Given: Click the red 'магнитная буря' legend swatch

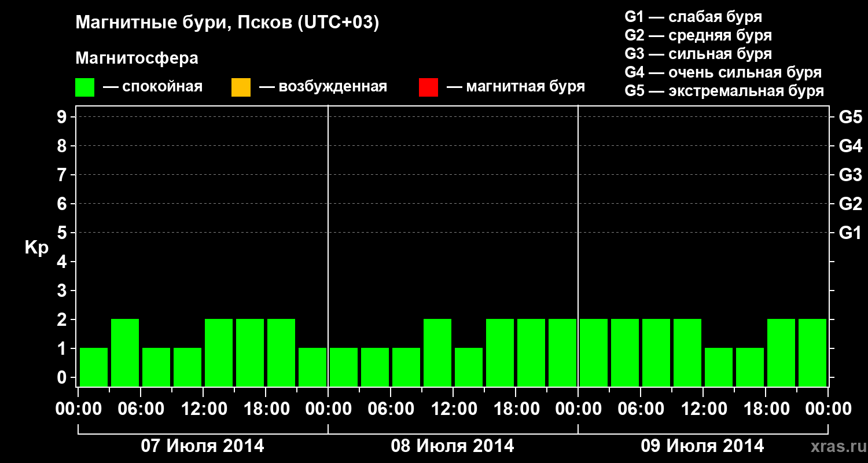Looking at the screenshot, I should [x=428, y=87].
